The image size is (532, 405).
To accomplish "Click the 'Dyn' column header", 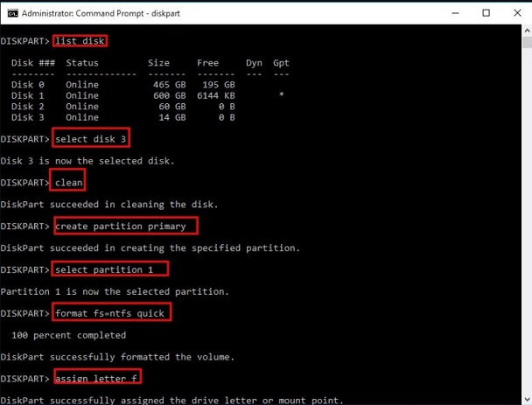I will [254, 63].
